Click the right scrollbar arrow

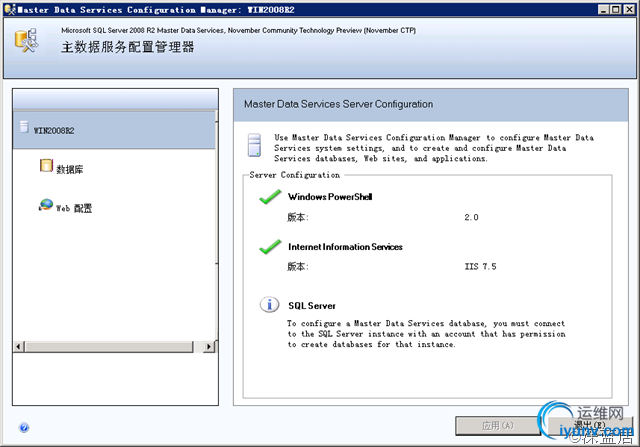point(209,347)
